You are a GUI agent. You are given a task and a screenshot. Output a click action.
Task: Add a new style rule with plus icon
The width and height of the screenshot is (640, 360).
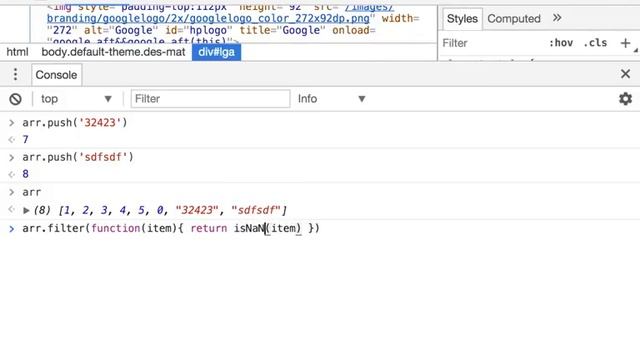click(625, 43)
